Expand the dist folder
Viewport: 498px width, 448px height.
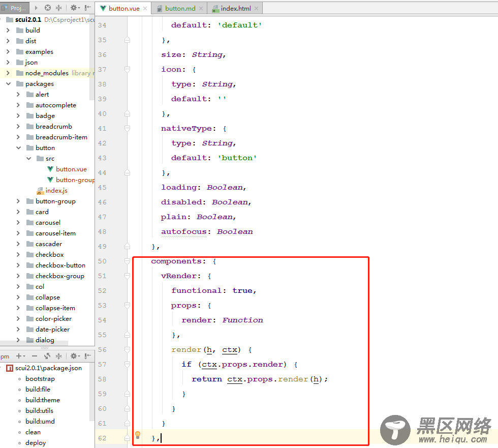8,41
